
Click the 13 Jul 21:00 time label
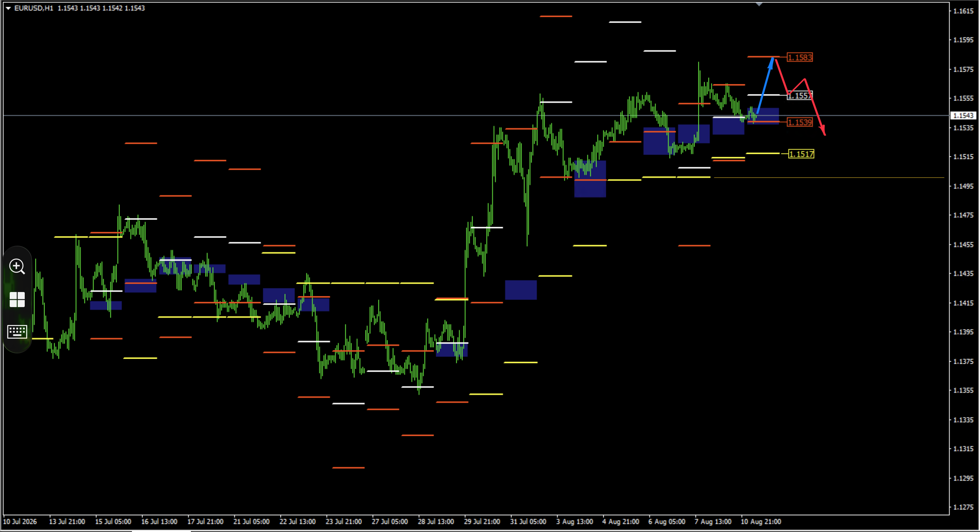pyautogui.click(x=67, y=522)
